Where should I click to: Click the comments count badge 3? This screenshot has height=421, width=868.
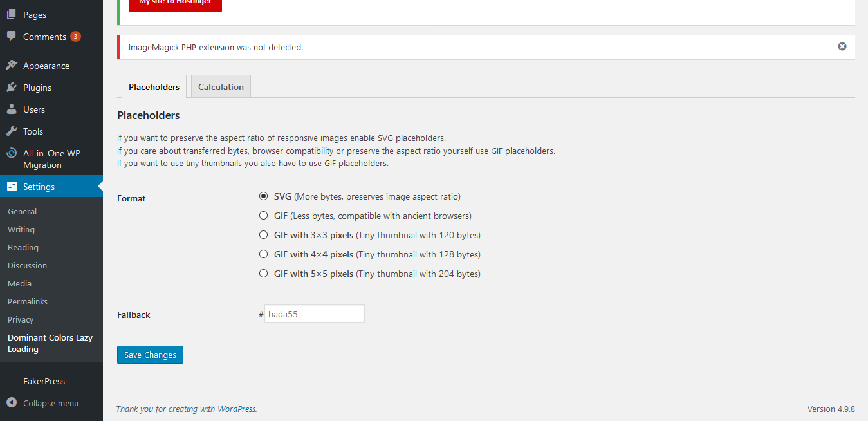(x=76, y=37)
